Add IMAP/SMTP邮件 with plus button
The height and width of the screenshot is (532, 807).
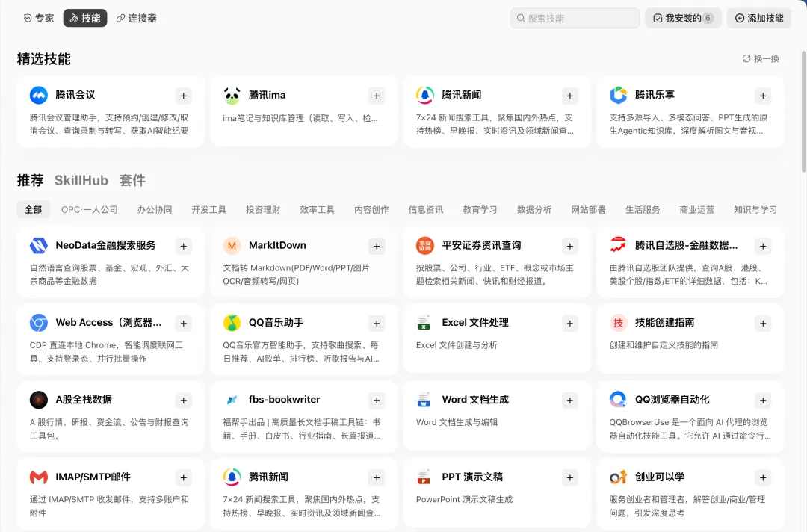[x=184, y=478]
